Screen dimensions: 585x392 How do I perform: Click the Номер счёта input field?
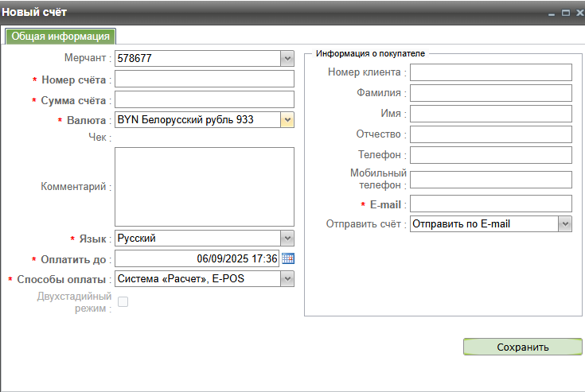(205, 79)
